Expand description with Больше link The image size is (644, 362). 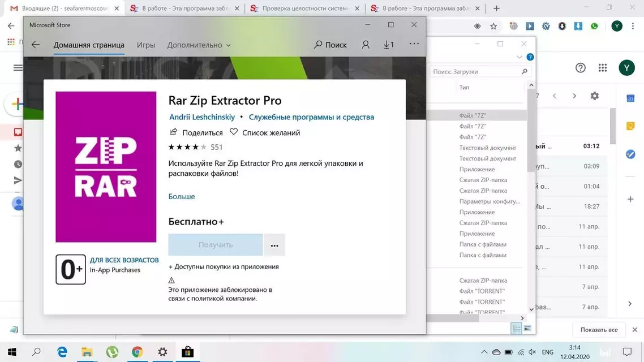tap(182, 197)
